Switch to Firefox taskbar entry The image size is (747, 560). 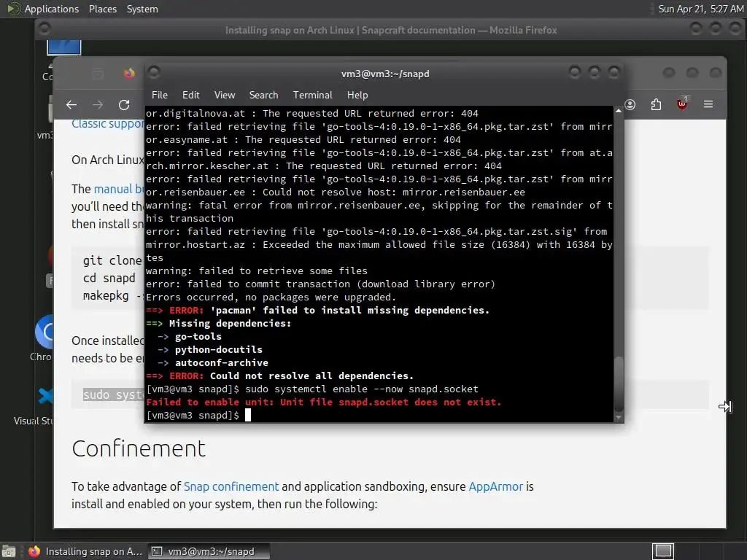85,551
